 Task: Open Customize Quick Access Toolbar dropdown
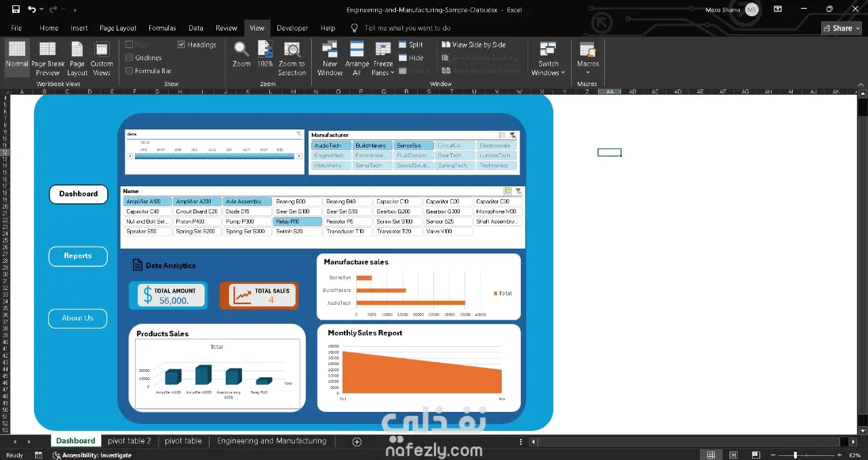pyautogui.click(x=75, y=10)
